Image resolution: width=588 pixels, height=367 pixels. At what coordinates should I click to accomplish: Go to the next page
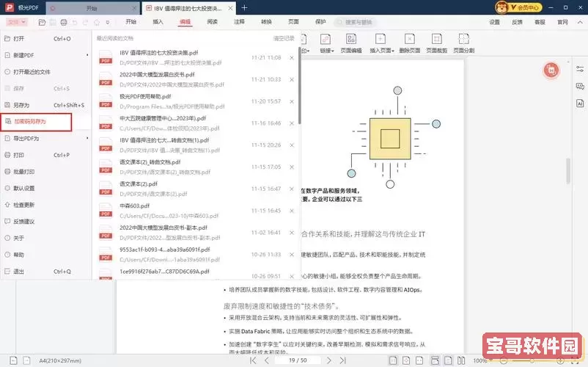[x=329, y=360]
